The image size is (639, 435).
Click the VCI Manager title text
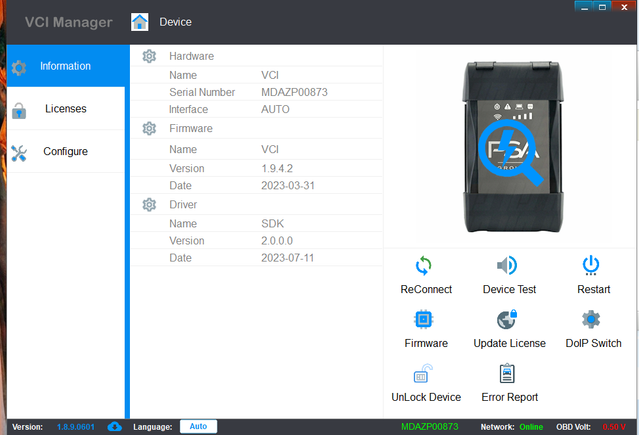(x=68, y=22)
